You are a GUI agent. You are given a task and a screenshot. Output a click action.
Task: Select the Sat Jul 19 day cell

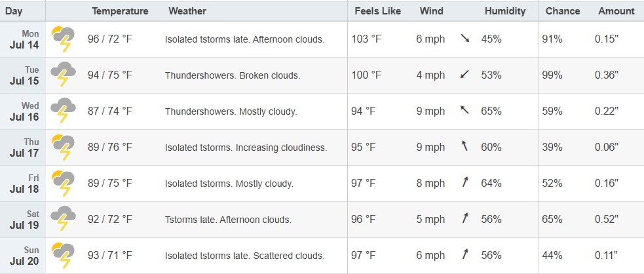(x=22, y=220)
